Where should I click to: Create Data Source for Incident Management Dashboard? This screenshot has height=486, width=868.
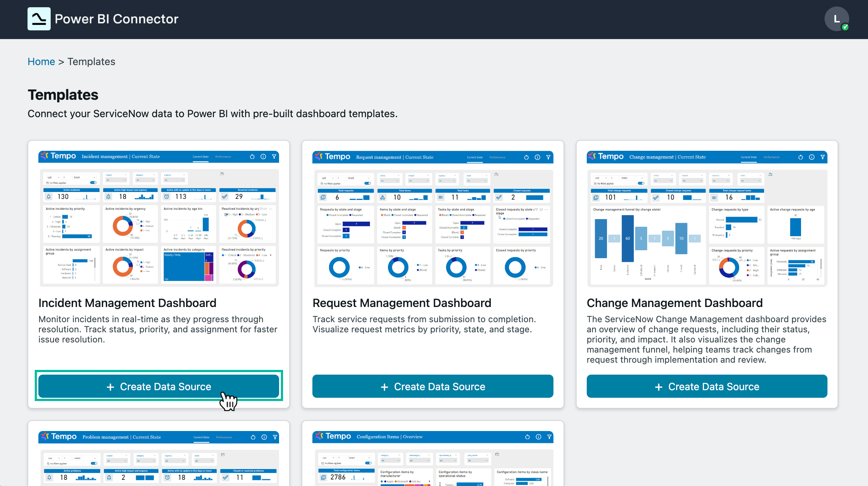coord(159,386)
